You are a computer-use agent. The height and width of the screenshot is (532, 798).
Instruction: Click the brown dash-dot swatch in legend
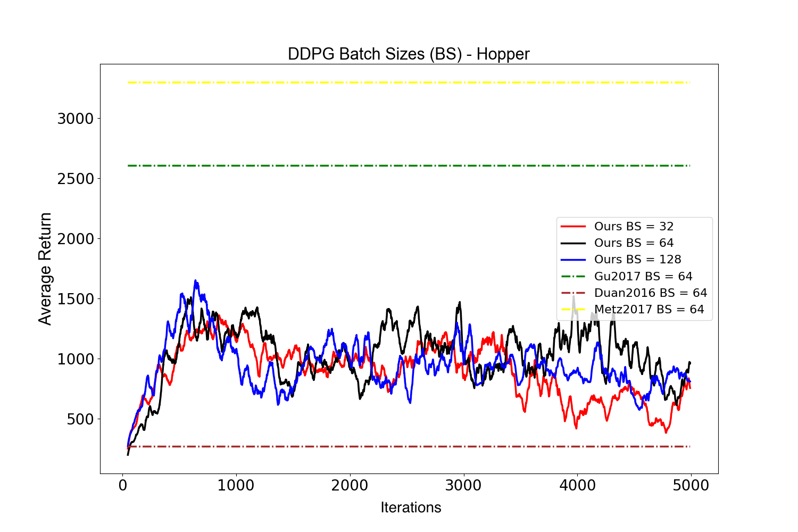tap(573, 293)
